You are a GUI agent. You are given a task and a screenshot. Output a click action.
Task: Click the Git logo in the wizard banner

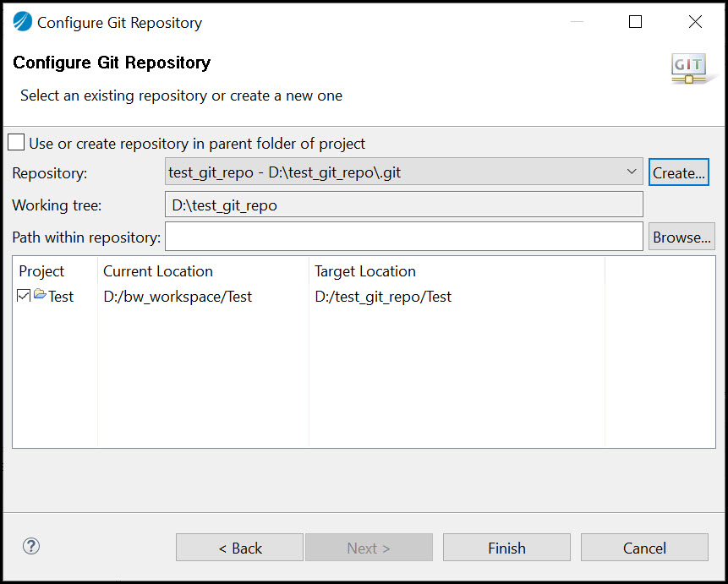point(688,68)
